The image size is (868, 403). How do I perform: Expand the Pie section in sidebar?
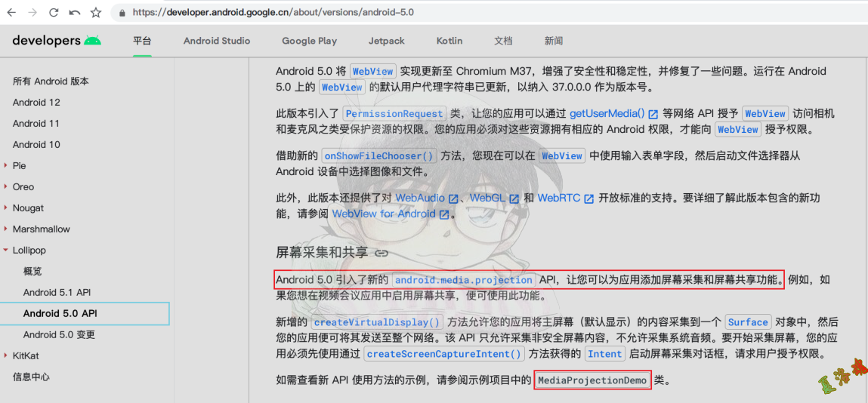coord(6,165)
